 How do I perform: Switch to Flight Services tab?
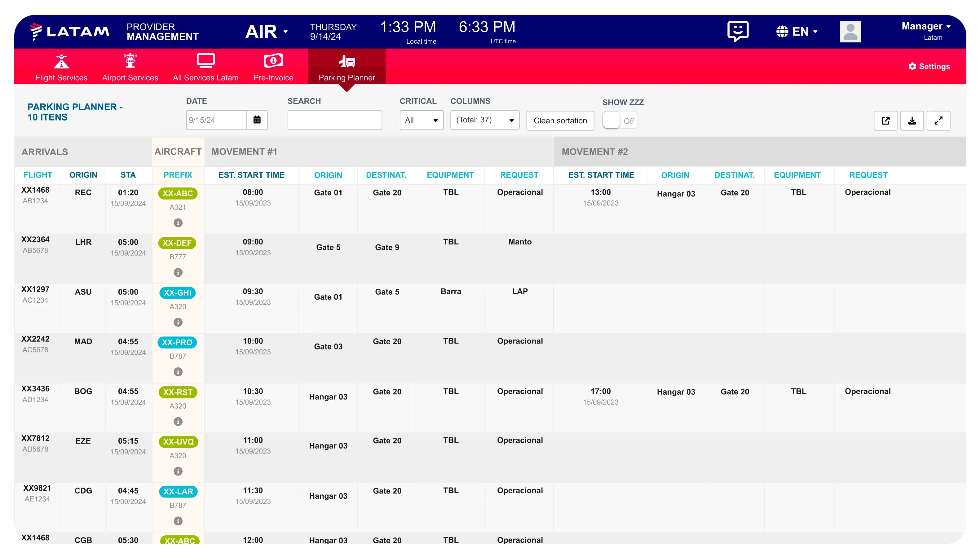pos(61,67)
